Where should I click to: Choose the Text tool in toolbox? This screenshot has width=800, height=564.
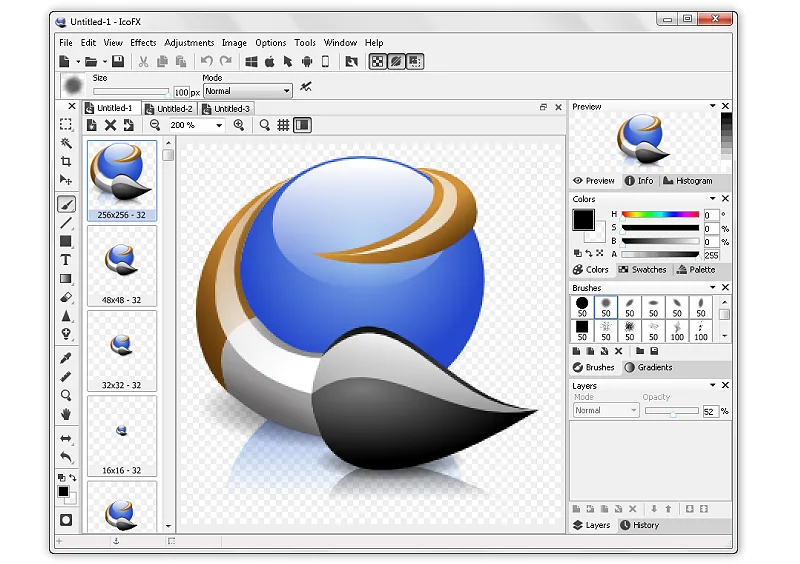pyautogui.click(x=66, y=260)
